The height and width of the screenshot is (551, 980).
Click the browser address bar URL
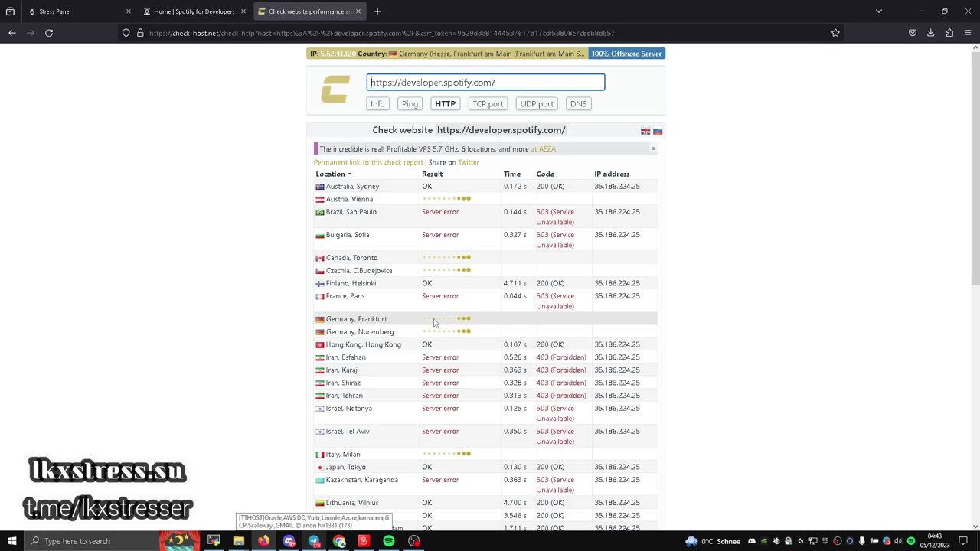pyautogui.click(x=382, y=33)
